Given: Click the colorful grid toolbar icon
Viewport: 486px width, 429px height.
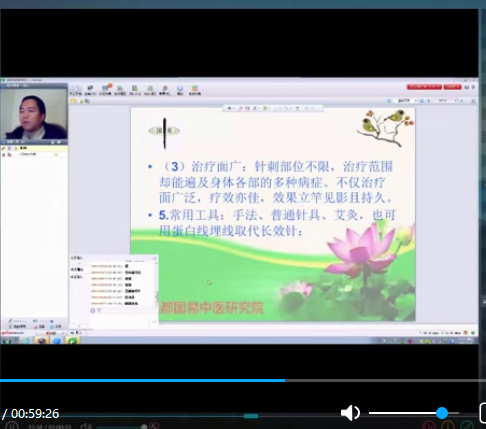Looking at the screenshot, I should tap(194, 89).
